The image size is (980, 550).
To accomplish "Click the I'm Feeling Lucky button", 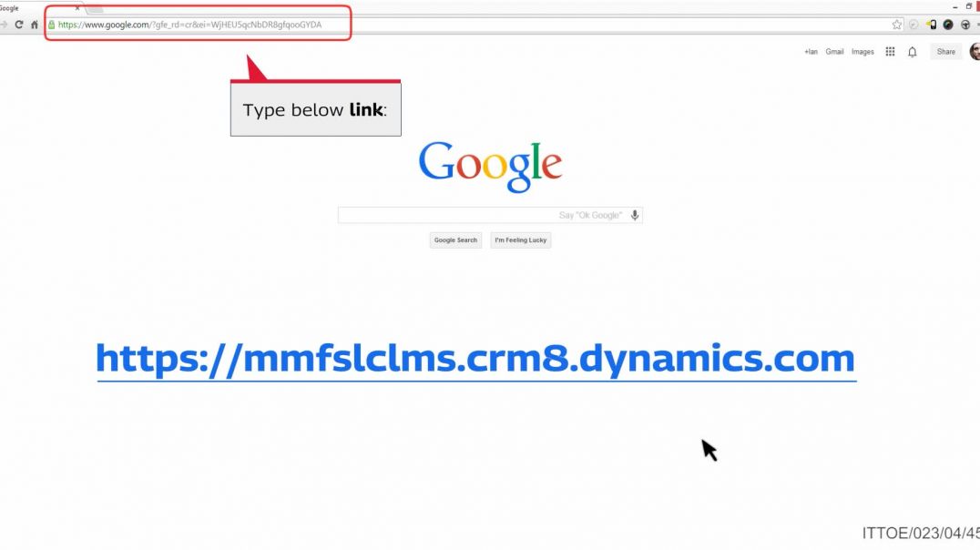I will click(x=521, y=240).
